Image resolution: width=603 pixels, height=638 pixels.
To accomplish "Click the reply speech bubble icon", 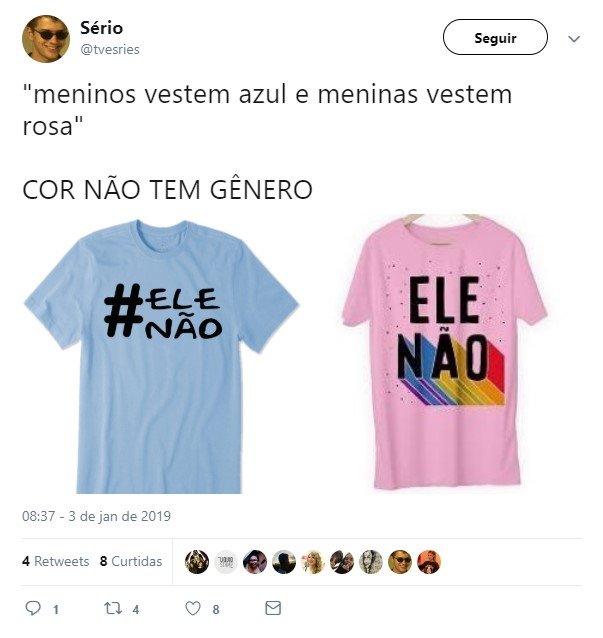I will 33,608.
